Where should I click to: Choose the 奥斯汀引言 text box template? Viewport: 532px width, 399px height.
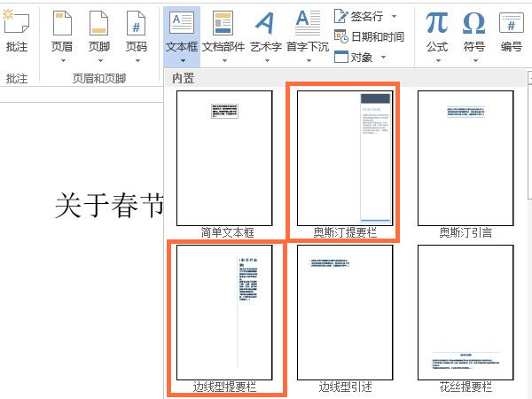pos(465,158)
